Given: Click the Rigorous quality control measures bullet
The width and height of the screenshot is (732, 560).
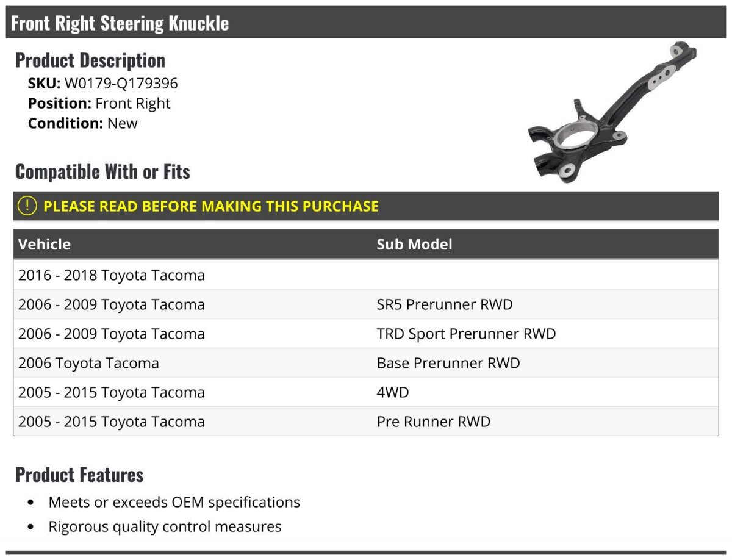Looking at the screenshot, I should [165, 526].
